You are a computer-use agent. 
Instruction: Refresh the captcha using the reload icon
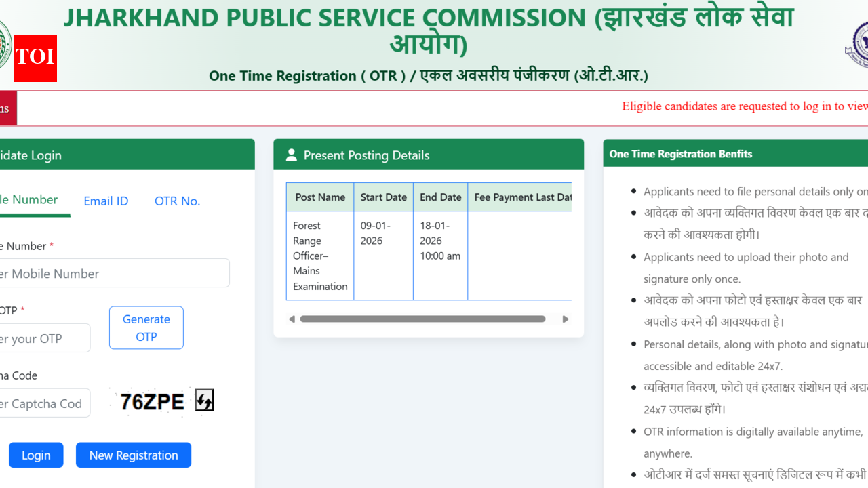tap(203, 401)
